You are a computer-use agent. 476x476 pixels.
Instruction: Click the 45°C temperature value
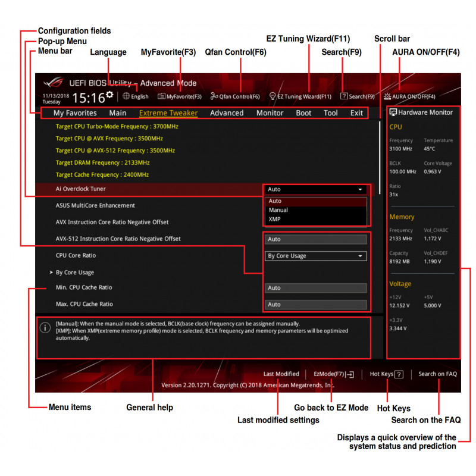click(x=430, y=149)
